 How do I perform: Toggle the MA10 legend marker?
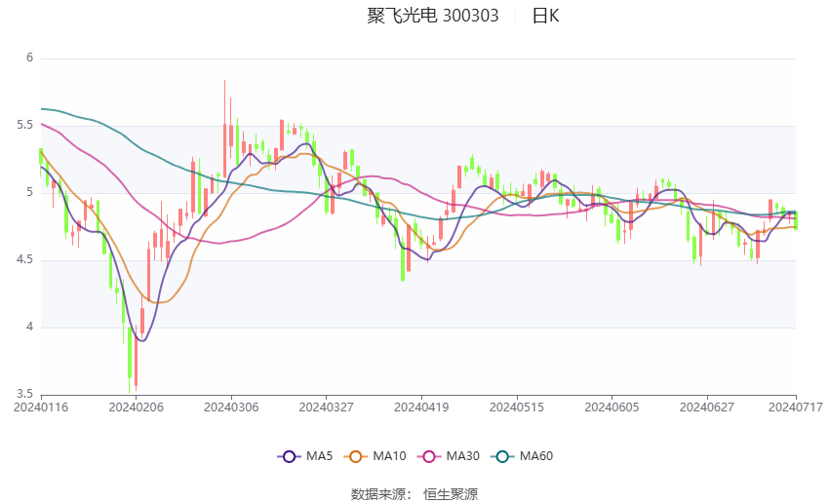pos(355,456)
